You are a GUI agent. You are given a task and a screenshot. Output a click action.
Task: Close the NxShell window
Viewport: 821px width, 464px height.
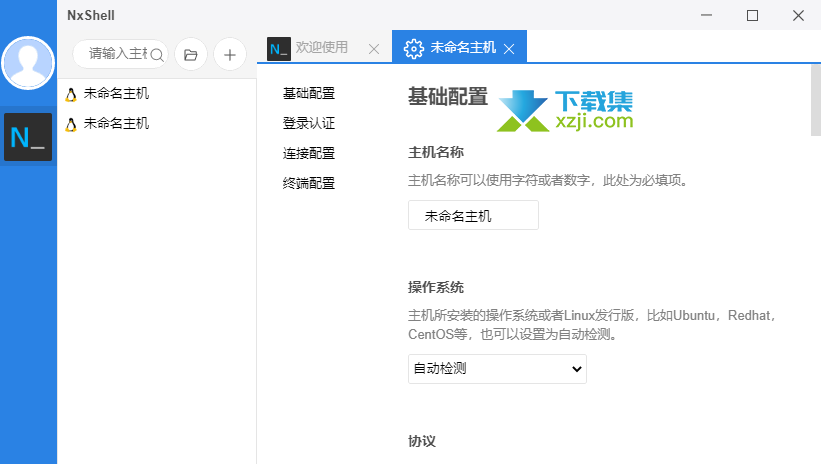tap(798, 15)
